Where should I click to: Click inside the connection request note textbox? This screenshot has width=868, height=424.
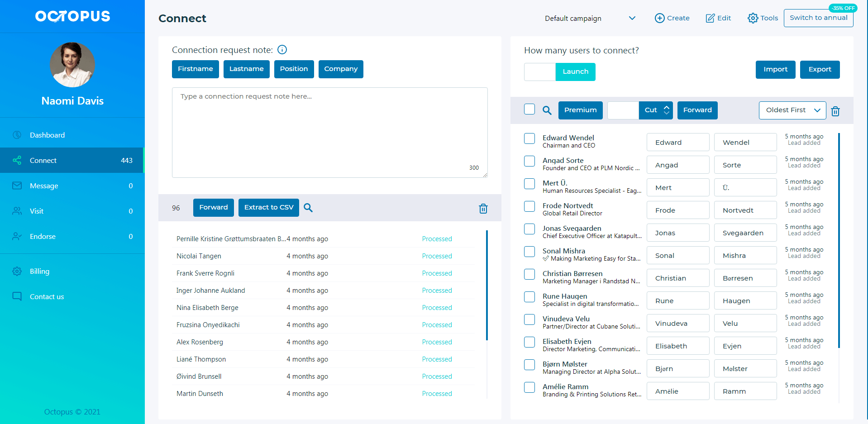(x=329, y=131)
